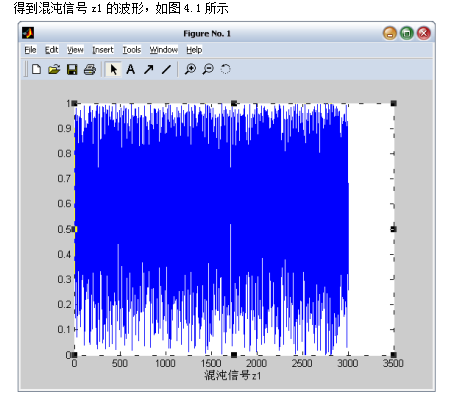Open the Window menu

point(164,50)
